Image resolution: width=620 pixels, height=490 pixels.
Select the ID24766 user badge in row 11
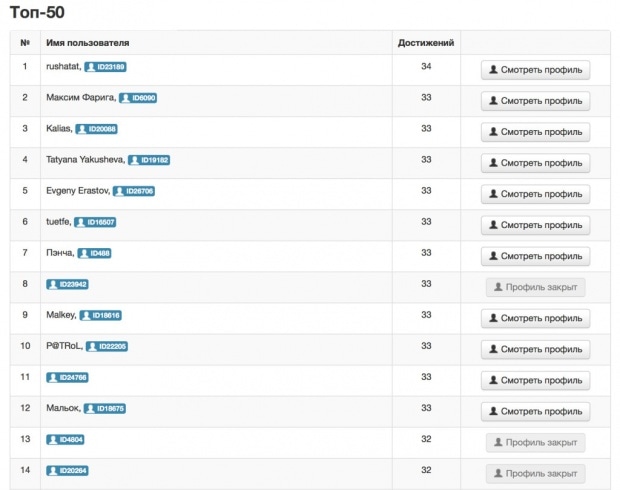click(x=67, y=377)
